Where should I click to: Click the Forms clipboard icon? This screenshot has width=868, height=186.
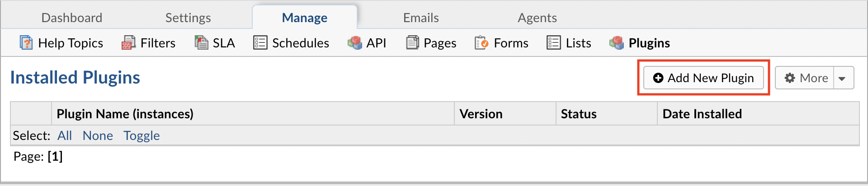(x=481, y=42)
